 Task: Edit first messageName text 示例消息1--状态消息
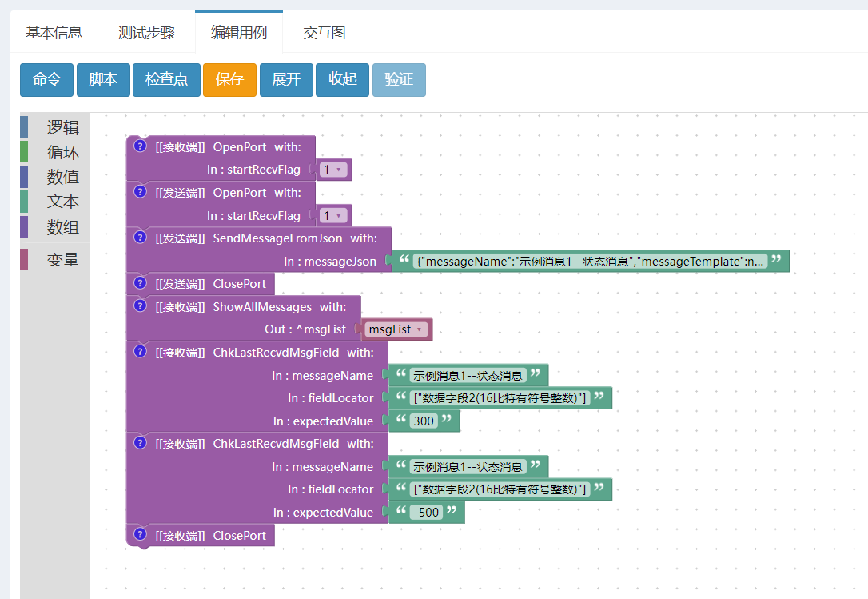click(x=468, y=376)
